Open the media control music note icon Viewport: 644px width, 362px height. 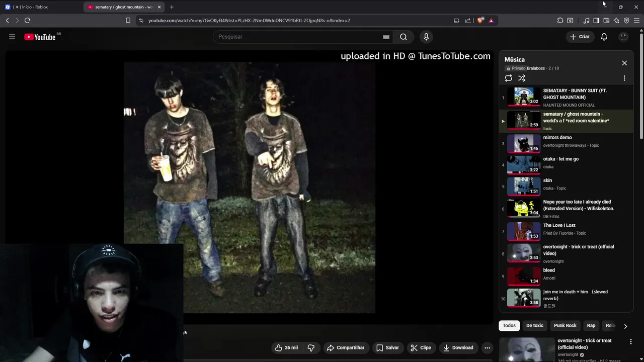tap(586, 21)
